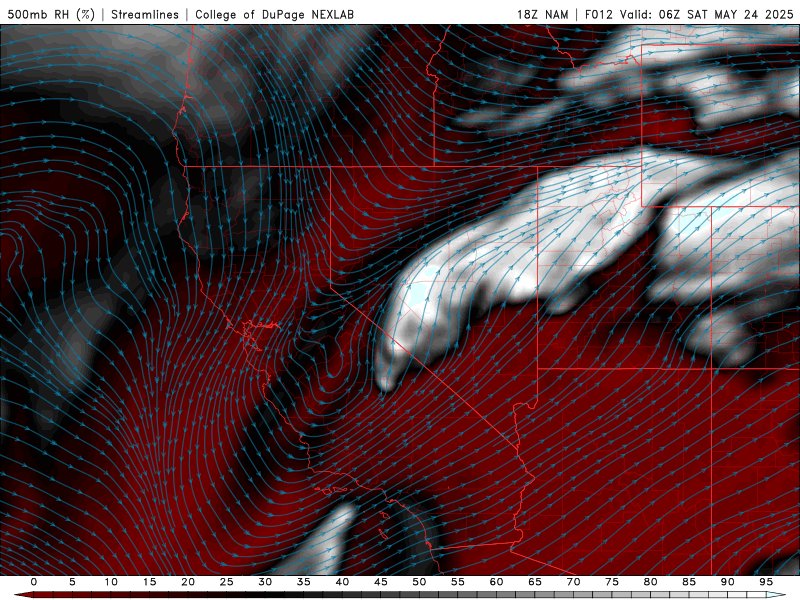This screenshot has height=600, width=800.
Task: Click the colorbar label "10"
Action: coord(111,582)
